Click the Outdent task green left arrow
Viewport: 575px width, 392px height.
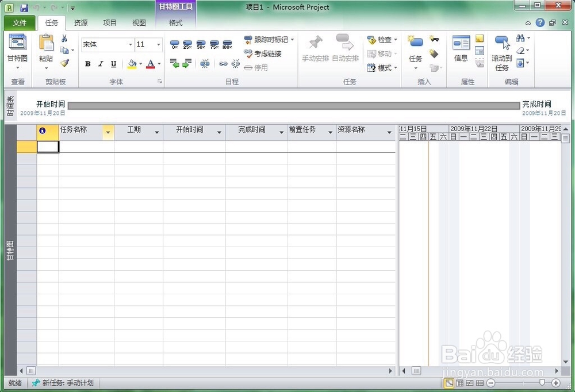tap(175, 63)
